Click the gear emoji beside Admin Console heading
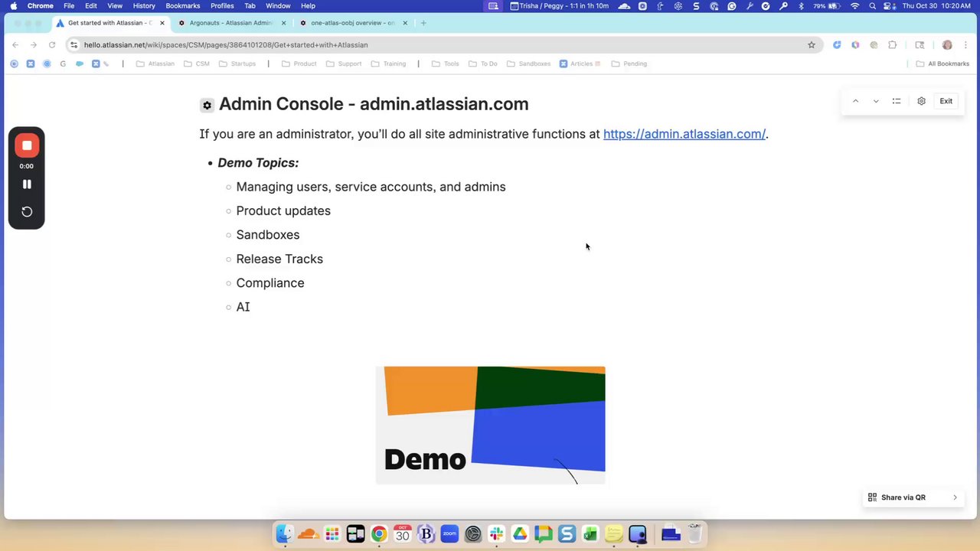The height and width of the screenshot is (551, 980). coord(207,105)
